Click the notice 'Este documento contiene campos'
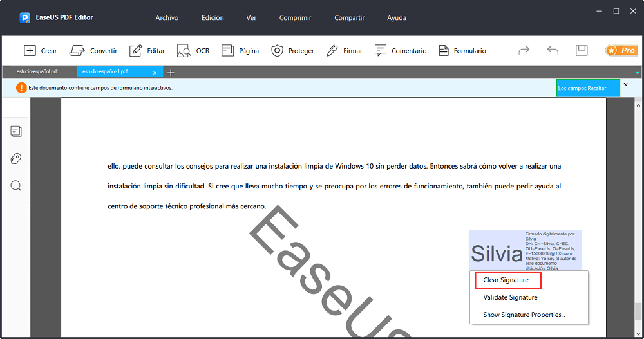The width and height of the screenshot is (644, 339). tap(100, 88)
